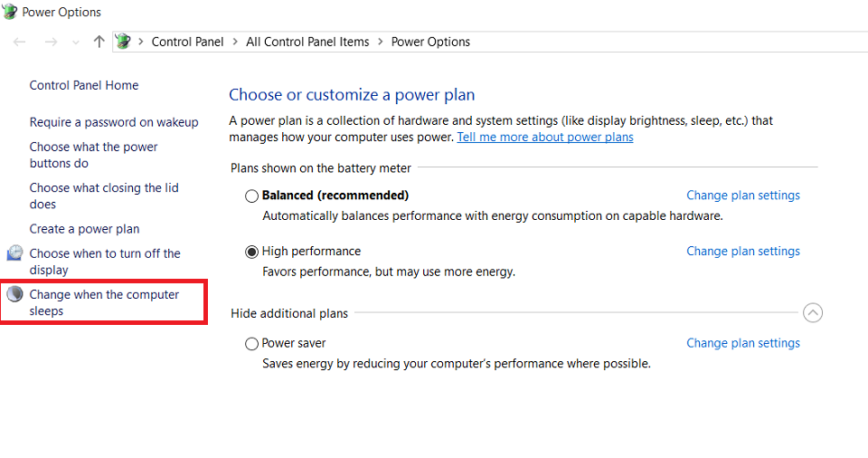Click the Forward navigation arrow

(x=51, y=42)
